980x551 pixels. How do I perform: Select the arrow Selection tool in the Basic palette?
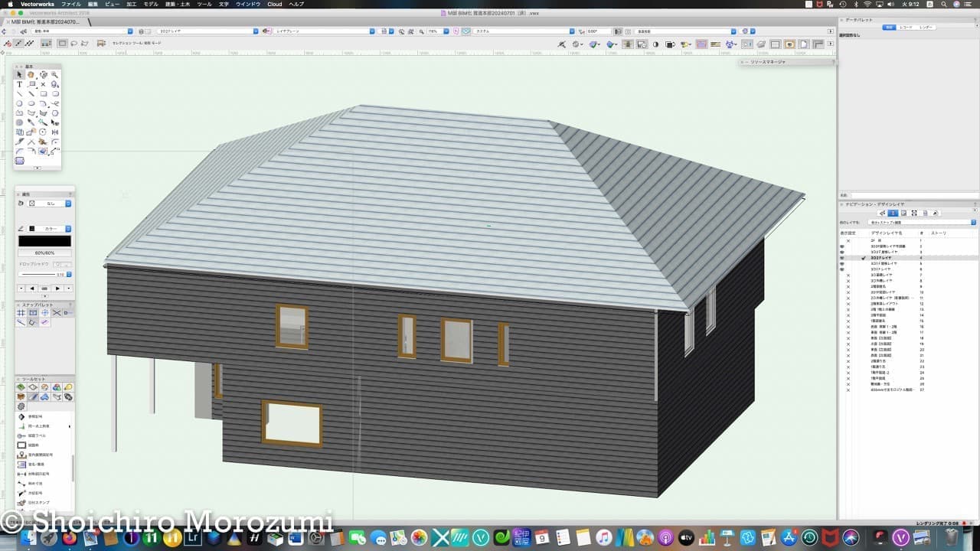(x=20, y=75)
